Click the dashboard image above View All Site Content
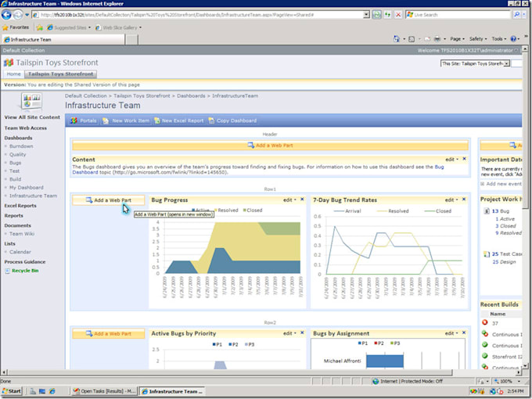Viewport: 532px width, 399px height. 31,102
